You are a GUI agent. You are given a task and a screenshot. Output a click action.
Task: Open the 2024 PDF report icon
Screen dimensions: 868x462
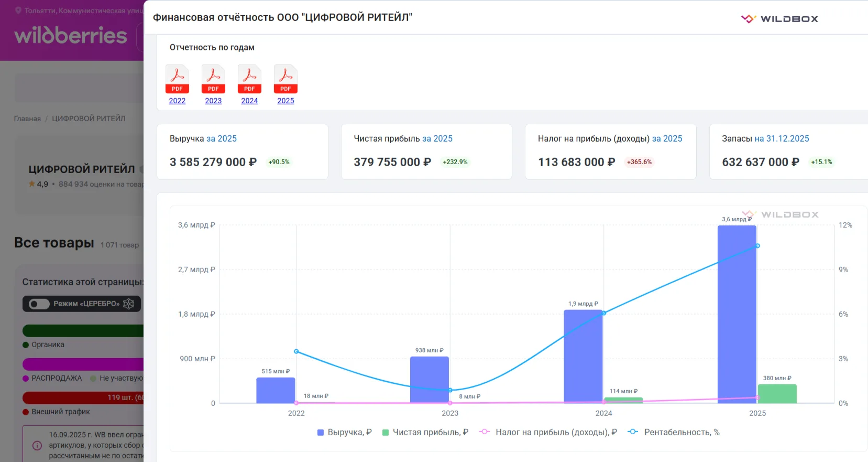(249, 79)
